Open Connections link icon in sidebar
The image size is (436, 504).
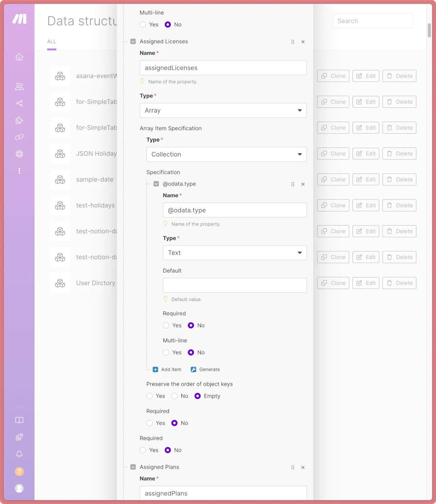19,137
